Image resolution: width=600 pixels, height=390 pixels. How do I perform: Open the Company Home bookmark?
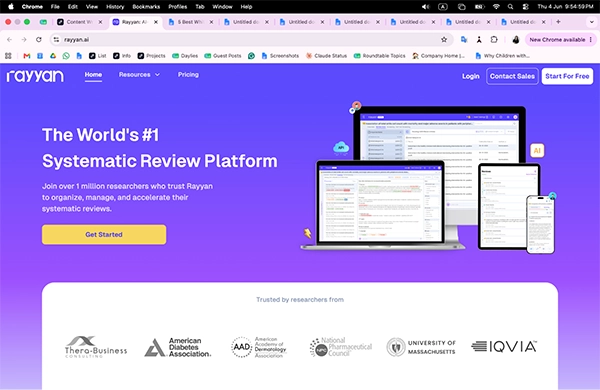click(x=439, y=56)
